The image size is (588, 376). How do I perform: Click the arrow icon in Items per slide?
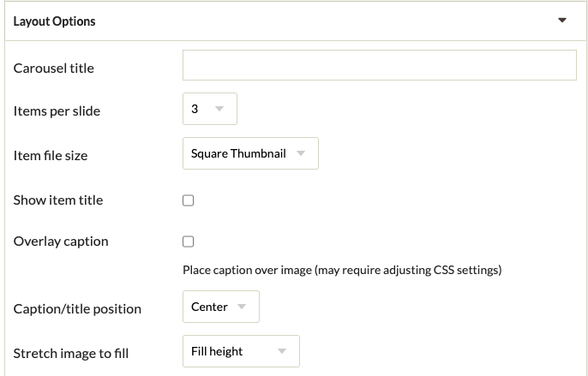click(x=219, y=110)
